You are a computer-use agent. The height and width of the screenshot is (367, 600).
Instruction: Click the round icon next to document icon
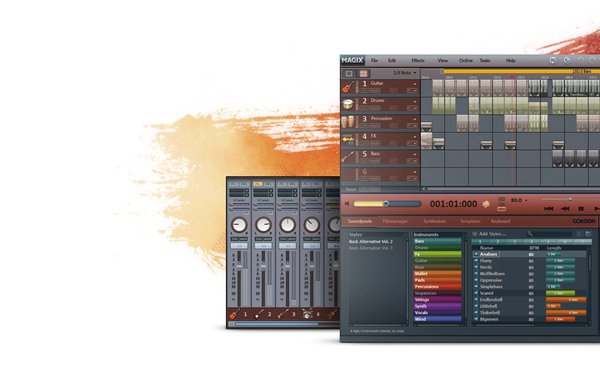pos(567,60)
